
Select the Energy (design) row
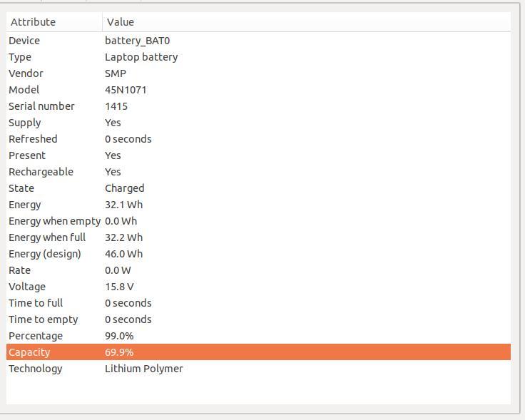(258, 254)
